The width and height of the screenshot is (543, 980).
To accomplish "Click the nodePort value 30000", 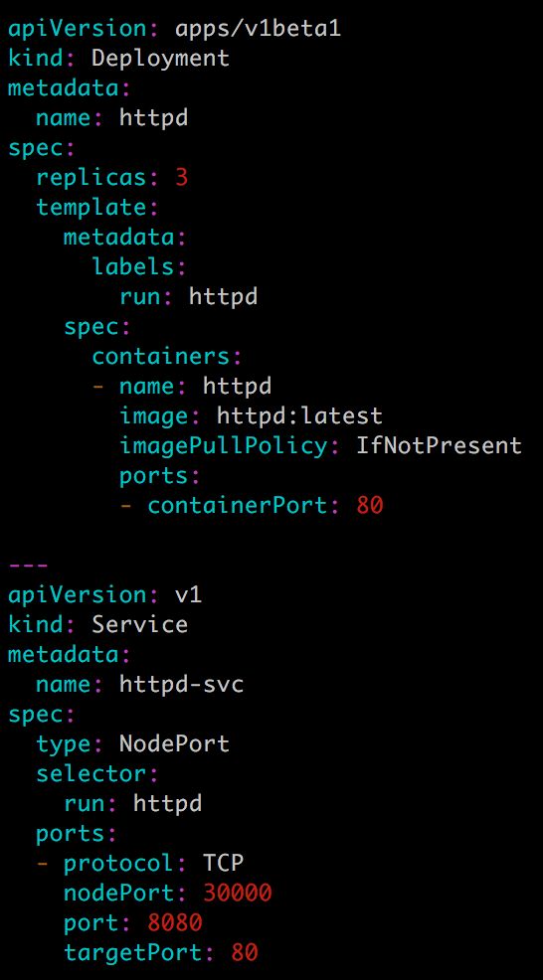I will 237,893.
